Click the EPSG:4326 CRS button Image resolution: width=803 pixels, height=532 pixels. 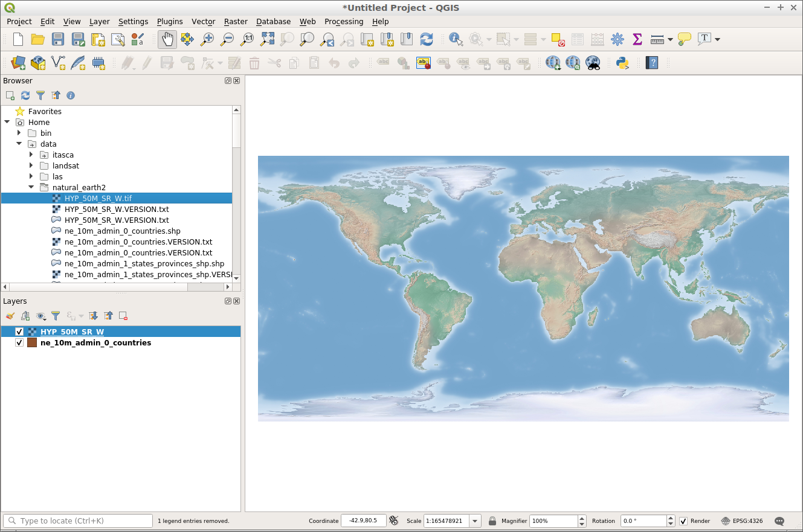(742, 521)
